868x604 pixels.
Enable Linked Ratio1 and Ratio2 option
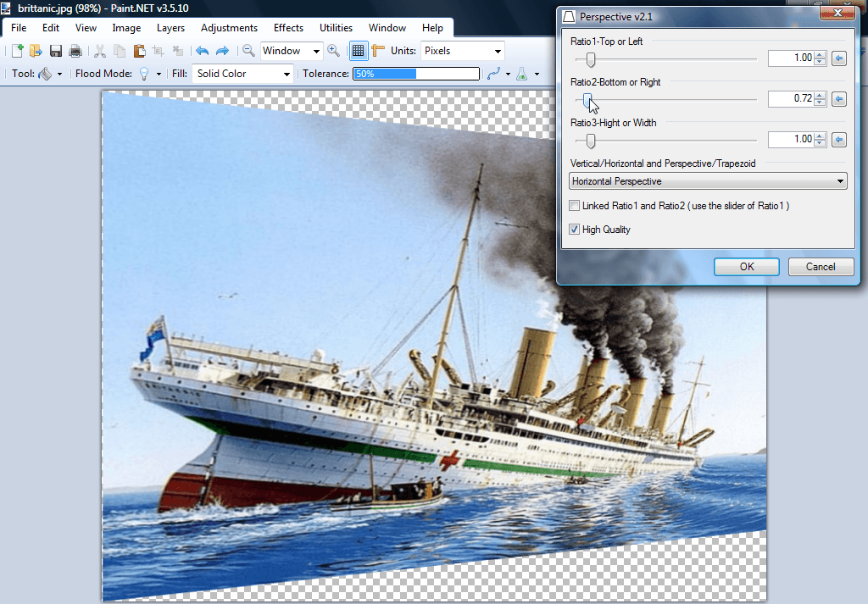[574, 206]
